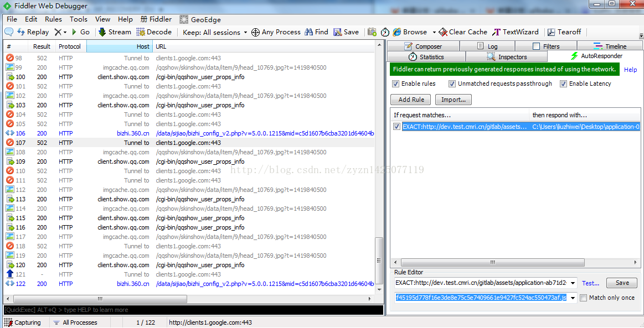Open the Remove sessions dropdown arrow
This screenshot has height=328, width=644.
point(65,32)
